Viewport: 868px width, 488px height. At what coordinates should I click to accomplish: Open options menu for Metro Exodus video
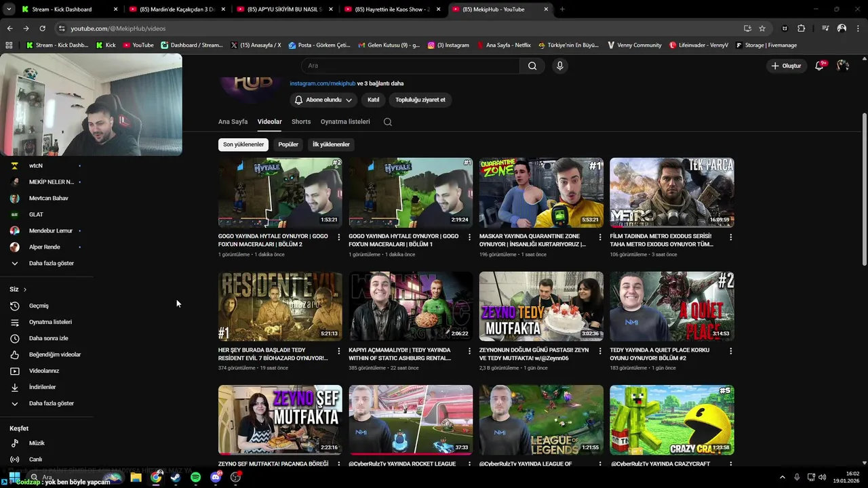pyautogui.click(x=730, y=237)
